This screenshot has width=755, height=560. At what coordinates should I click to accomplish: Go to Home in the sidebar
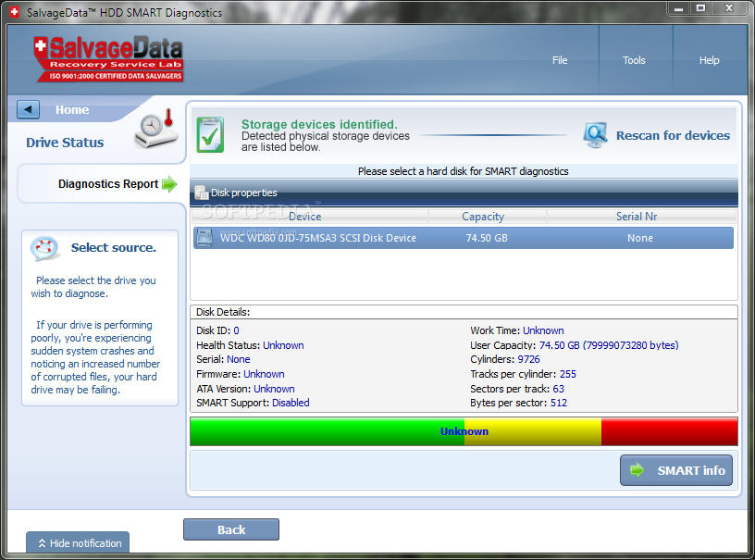pyautogui.click(x=72, y=110)
